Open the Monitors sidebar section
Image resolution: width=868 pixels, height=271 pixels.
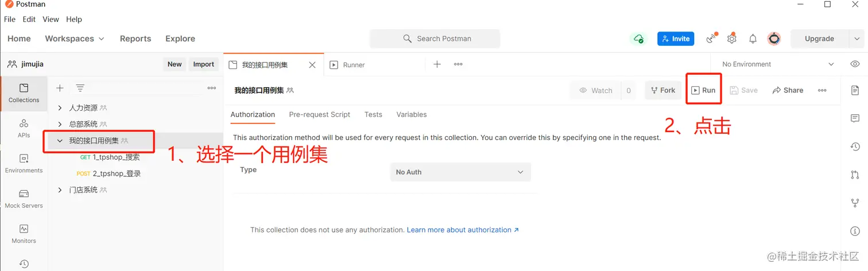pyautogui.click(x=24, y=233)
